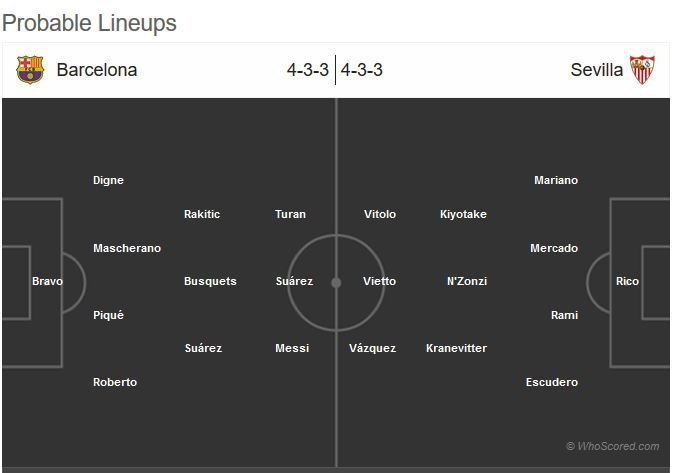Open the WhoScored.com watermark link
The height and width of the screenshot is (473, 673).
[612, 446]
